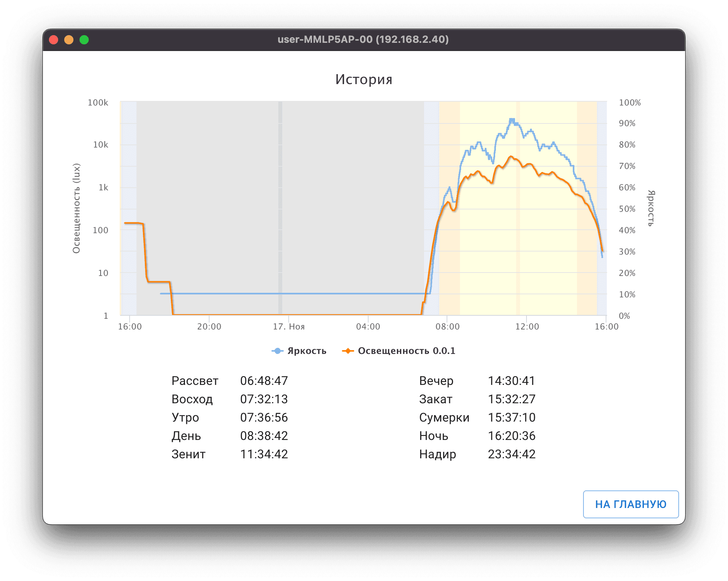Click the День time 08:38:42

(x=264, y=436)
